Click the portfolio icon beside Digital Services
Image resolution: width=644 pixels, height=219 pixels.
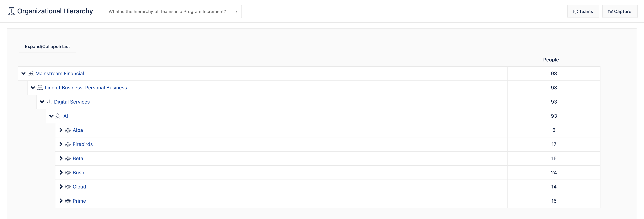point(49,102)
